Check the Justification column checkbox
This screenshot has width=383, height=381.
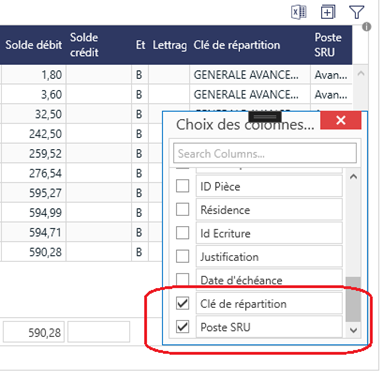[x=182, y=256]
